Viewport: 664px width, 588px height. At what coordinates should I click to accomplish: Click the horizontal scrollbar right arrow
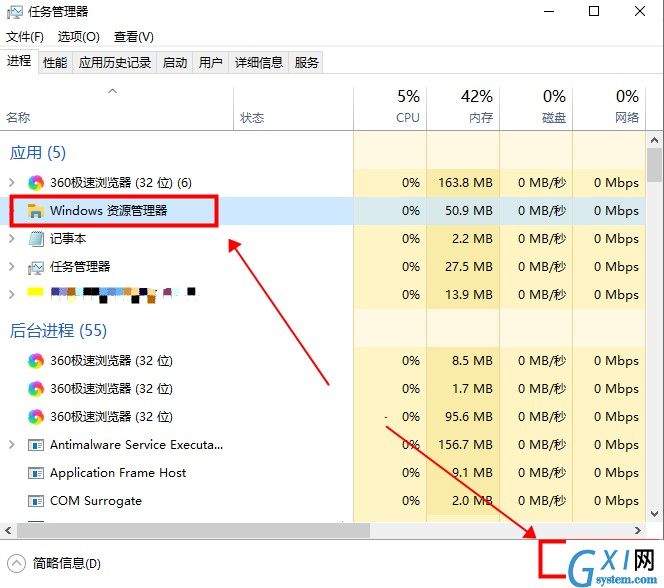(x=638, y=530)
